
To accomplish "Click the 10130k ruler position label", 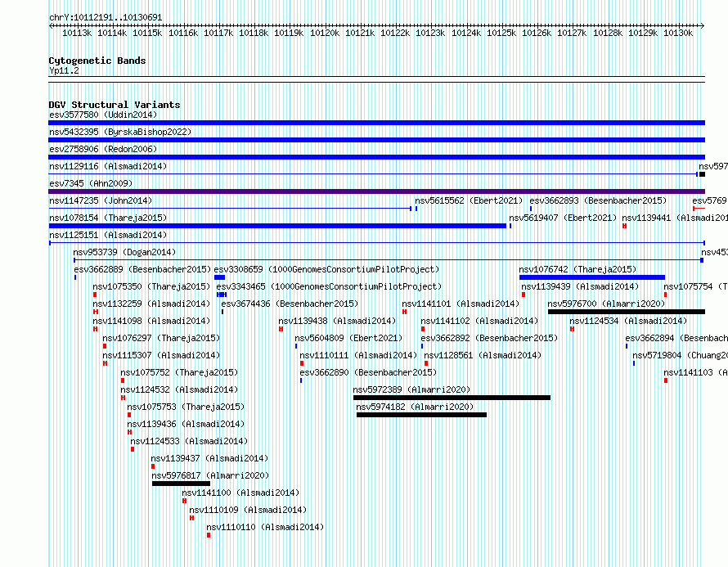I will click(x=678, y=33).
